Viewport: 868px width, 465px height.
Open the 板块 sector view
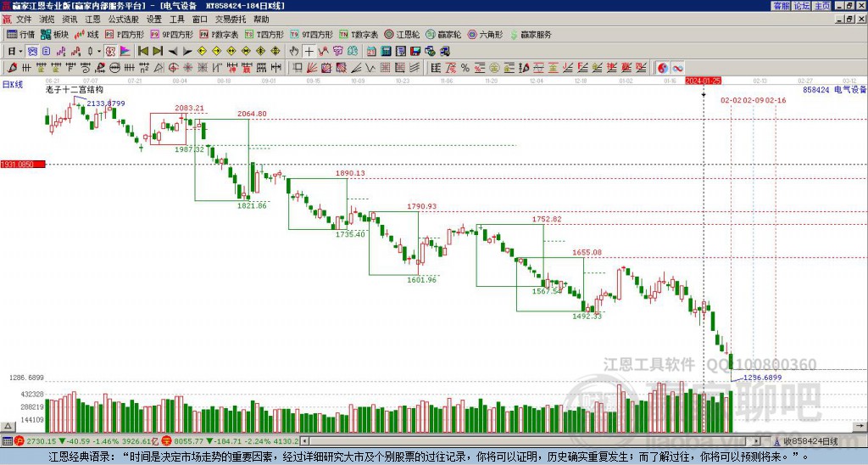click(54, 34)
